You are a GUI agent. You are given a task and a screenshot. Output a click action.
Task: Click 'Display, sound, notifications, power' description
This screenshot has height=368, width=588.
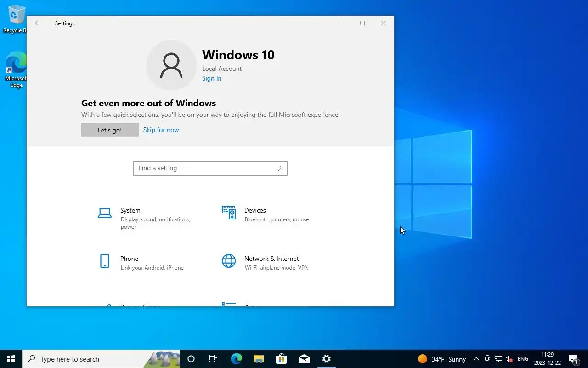(155, 223)
